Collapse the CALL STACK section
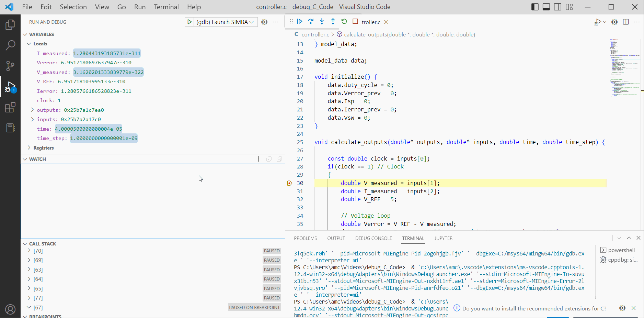The height and width of the screenshot is (318, 644). click(25, 244)
